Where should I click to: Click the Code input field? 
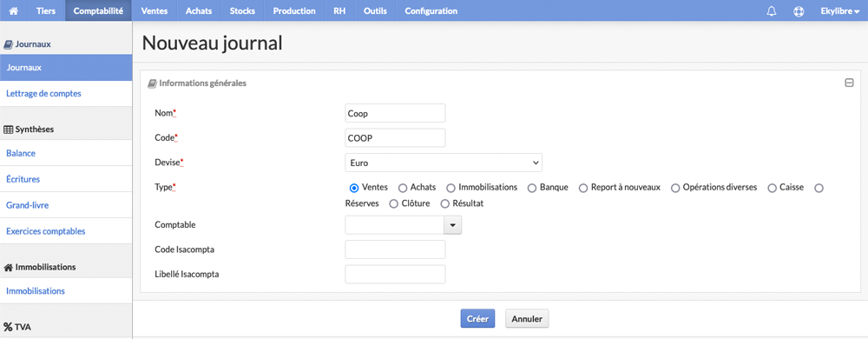[395, 138]
